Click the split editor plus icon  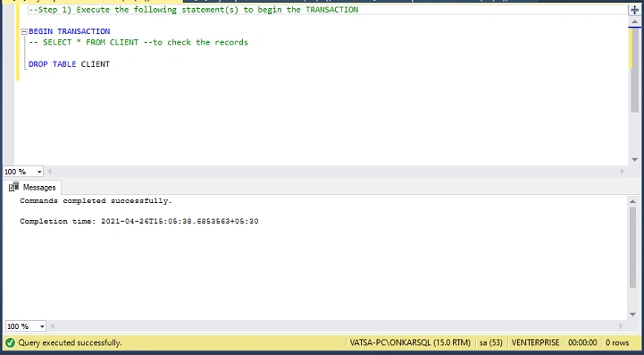point(634,10)
